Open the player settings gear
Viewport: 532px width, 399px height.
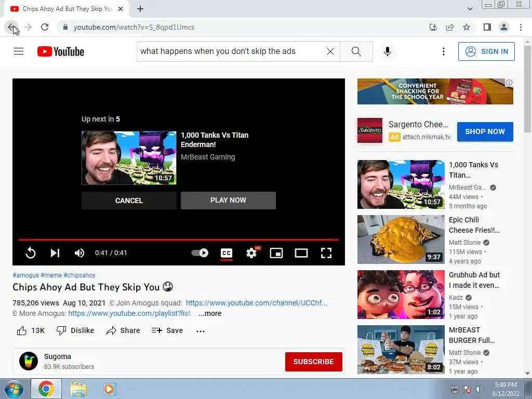tap(252, 253)
